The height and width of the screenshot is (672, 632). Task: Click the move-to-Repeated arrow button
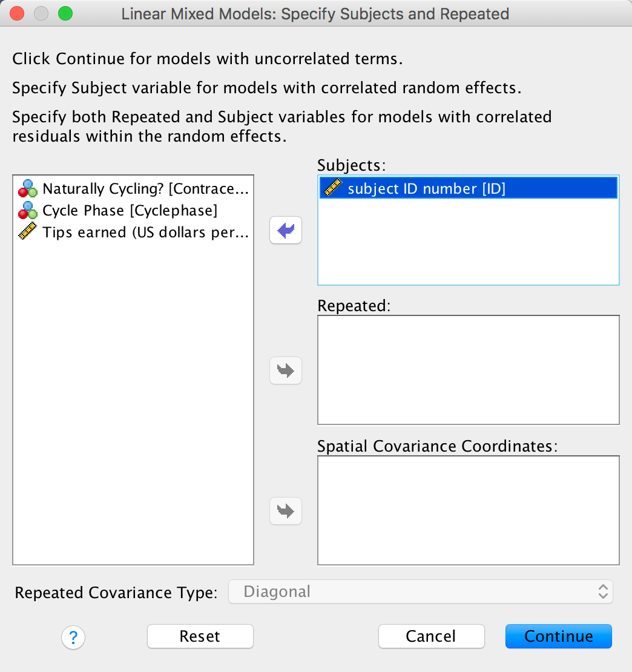coord(286,370)
